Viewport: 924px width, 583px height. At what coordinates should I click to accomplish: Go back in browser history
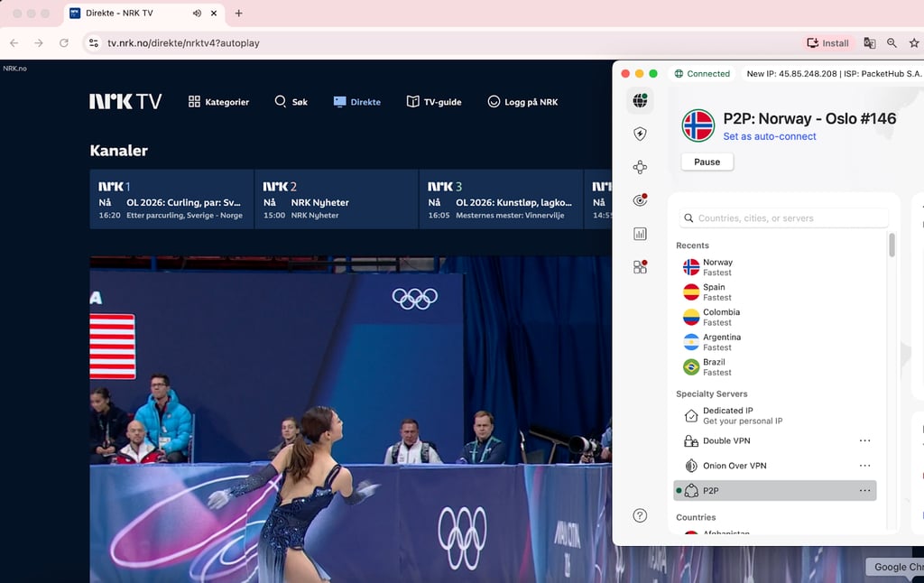coord(14,43)
